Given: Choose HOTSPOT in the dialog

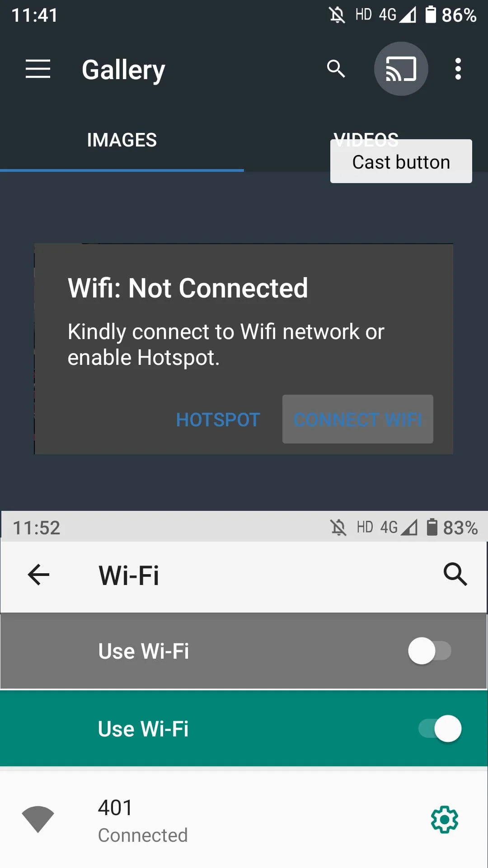Looking at the screenshot, I should coord(218,420).
